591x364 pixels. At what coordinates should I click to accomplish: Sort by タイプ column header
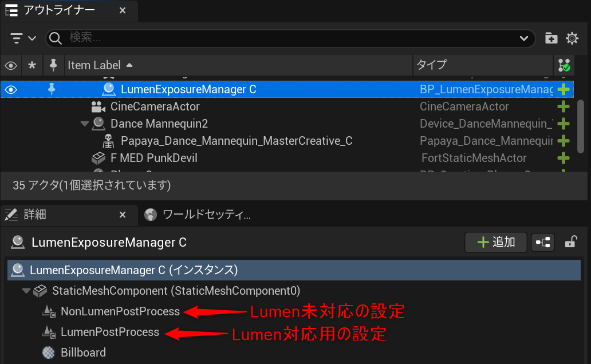click(483, 65)
